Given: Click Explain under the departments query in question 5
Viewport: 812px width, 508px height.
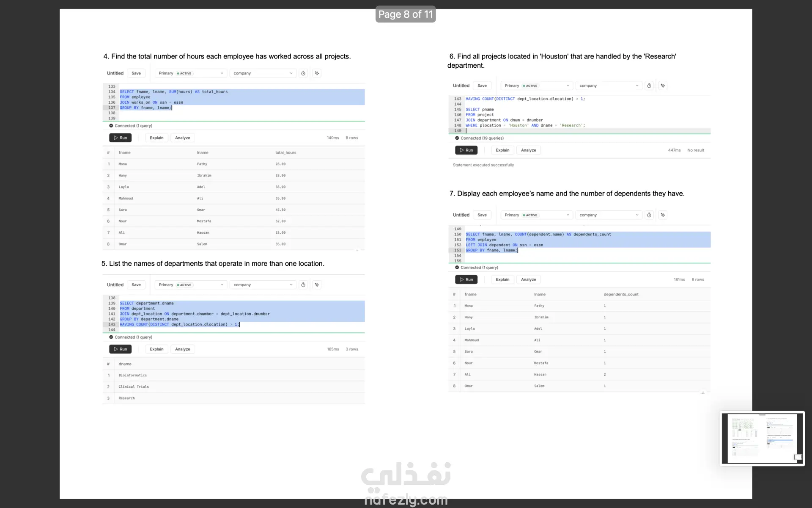Looking at the screenshot, I should point(156,349).
